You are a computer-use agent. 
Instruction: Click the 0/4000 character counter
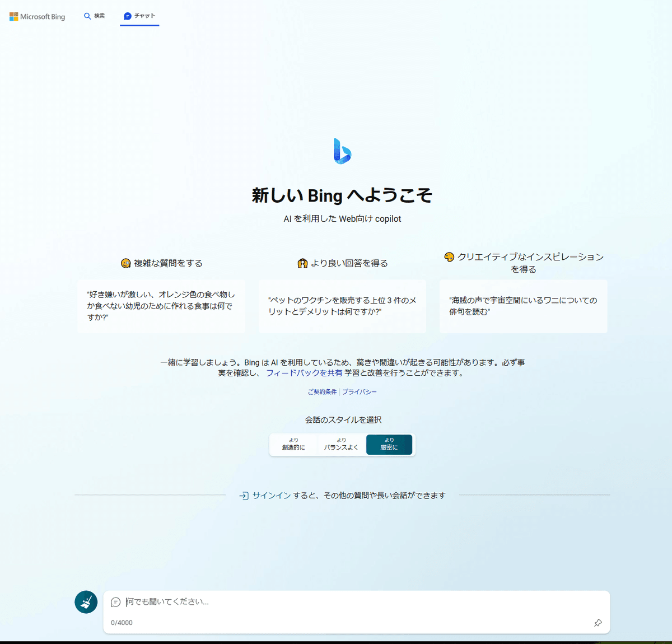coord(122,623)
